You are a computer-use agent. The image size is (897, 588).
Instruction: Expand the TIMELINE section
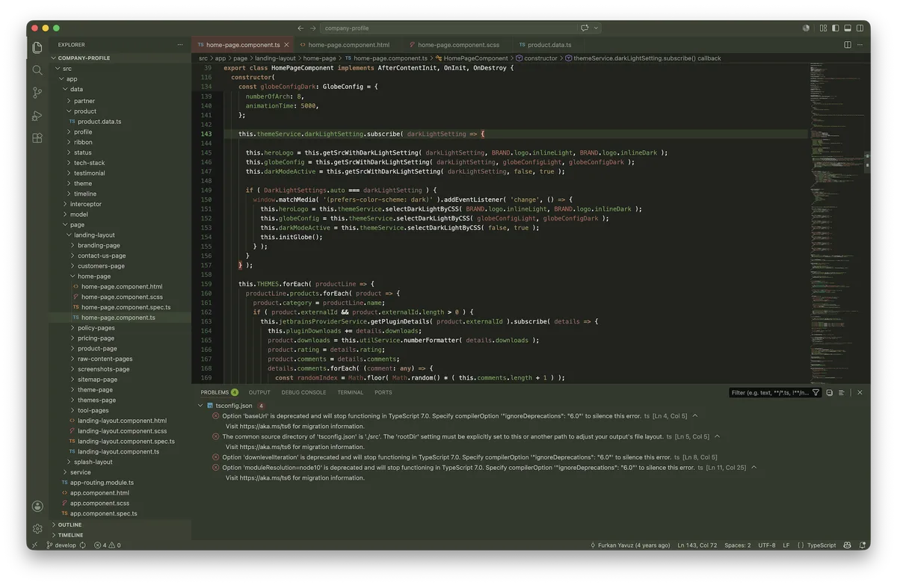pos(120,535)
